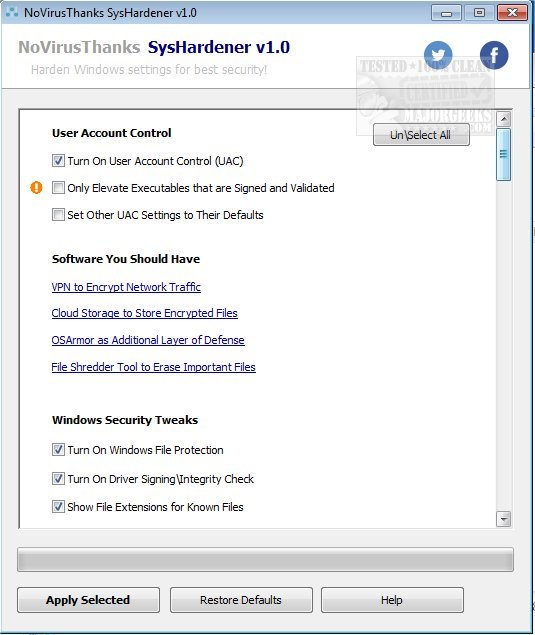Check Set Other UAC Settings to Their Defaults
This screenshot has width=535, height=635.
click(58, 215)
